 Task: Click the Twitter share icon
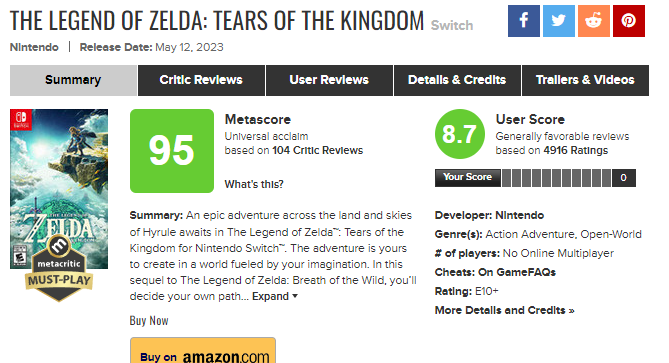(558, 21)
